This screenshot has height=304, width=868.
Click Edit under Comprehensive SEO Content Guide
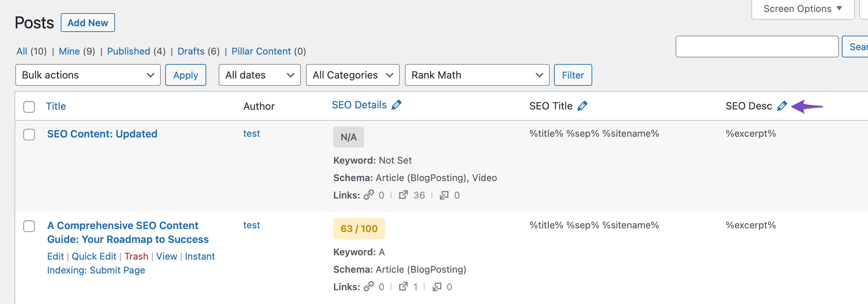(55, 256)
